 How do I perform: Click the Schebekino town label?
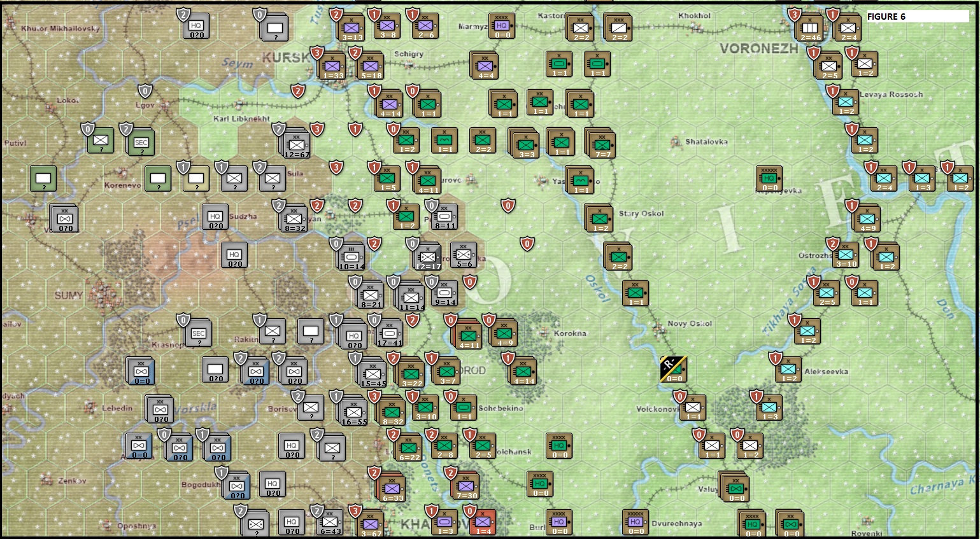pyautogui.click(x=501, y=409)
